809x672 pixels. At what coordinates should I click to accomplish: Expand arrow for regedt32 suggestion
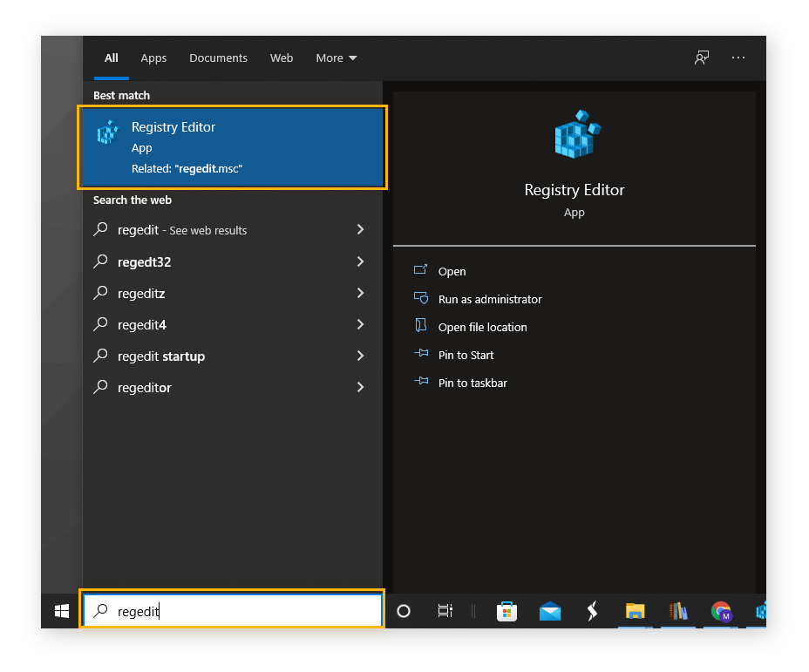click(x=360, y=261)
